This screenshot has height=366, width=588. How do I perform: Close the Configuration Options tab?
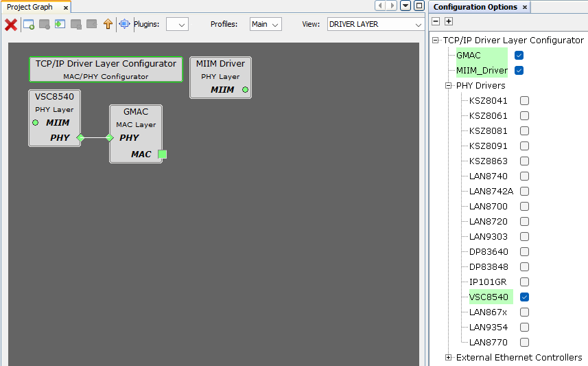pyautogui.click(x=525, y=7)
